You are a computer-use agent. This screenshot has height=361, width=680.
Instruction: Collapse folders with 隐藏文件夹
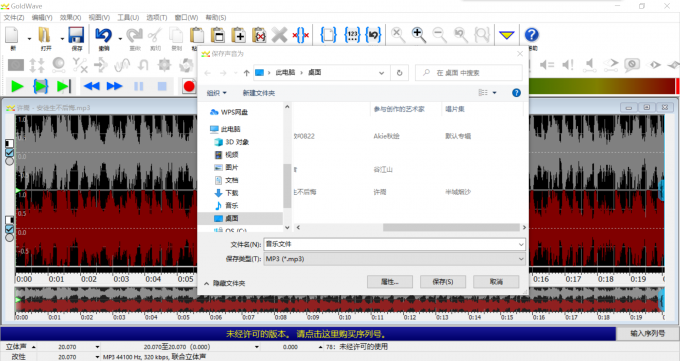tap(225, 283)
